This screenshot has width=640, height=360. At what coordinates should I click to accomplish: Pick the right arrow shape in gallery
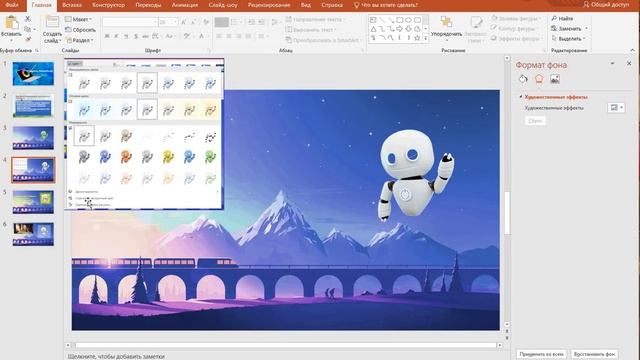coord(400,29)
